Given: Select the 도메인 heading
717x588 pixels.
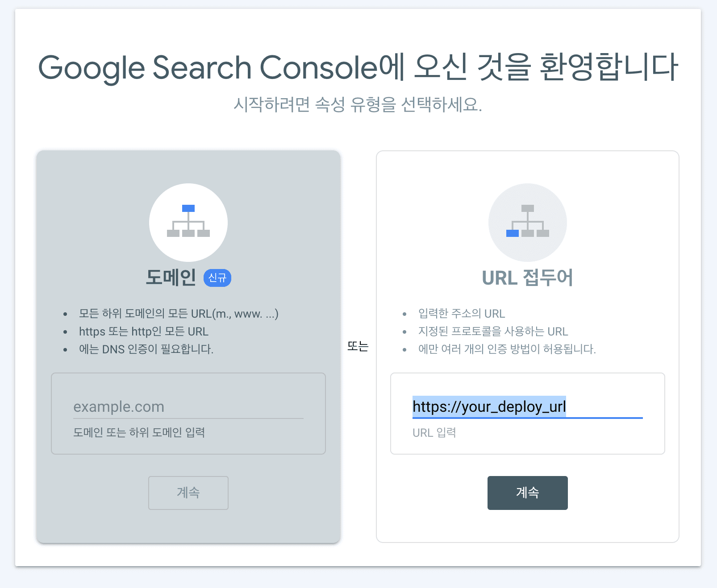Looking at the screenshot, I should (171, 277).
